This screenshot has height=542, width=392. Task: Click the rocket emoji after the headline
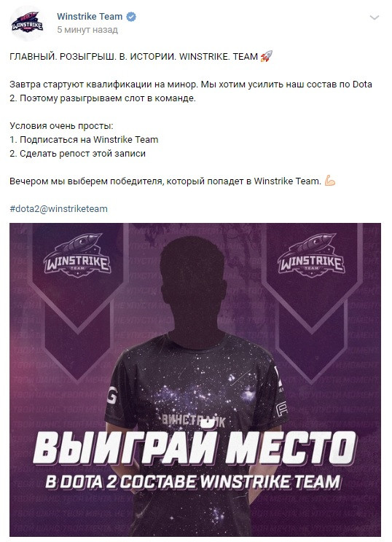pos(267,56)
